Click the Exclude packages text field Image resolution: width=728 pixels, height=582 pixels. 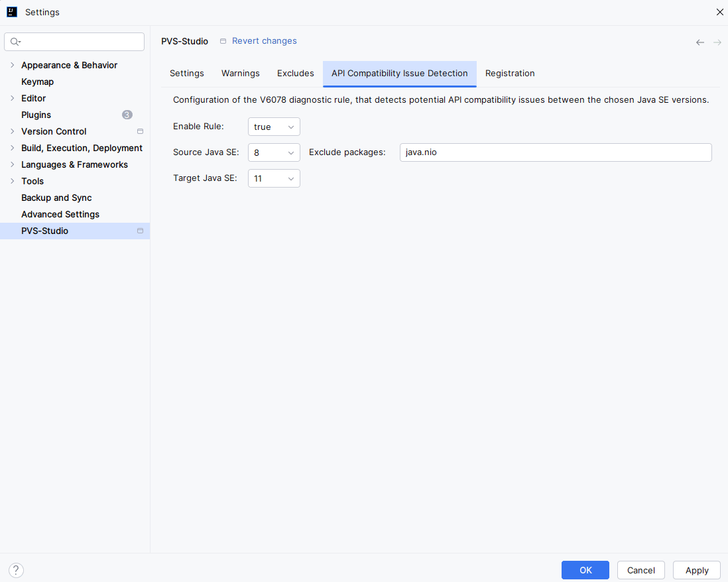[556, 152]
